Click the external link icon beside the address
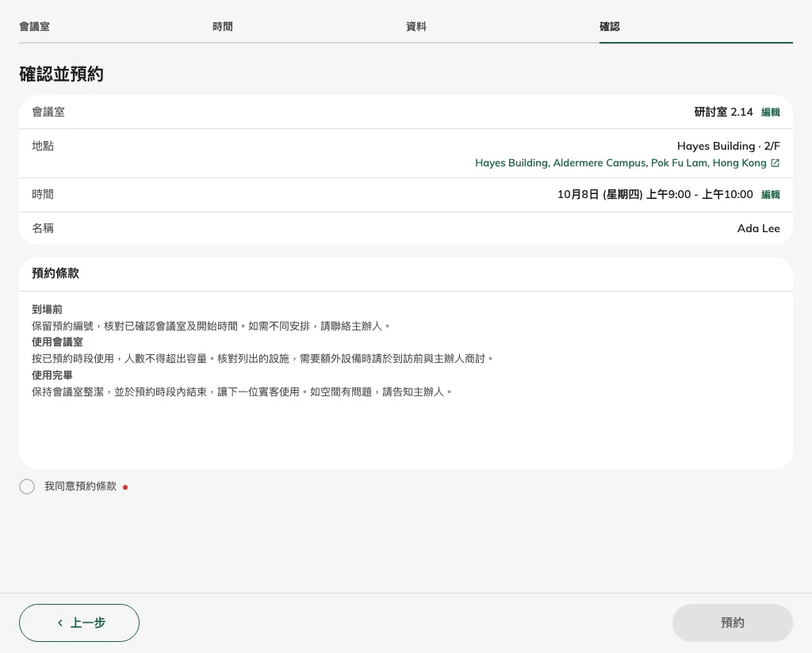812x653 pixels. (x=776, y=163)
